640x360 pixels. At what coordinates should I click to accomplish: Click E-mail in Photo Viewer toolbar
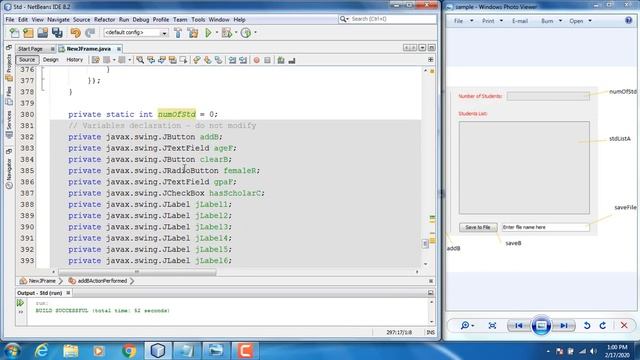click(x=520, y=21)
